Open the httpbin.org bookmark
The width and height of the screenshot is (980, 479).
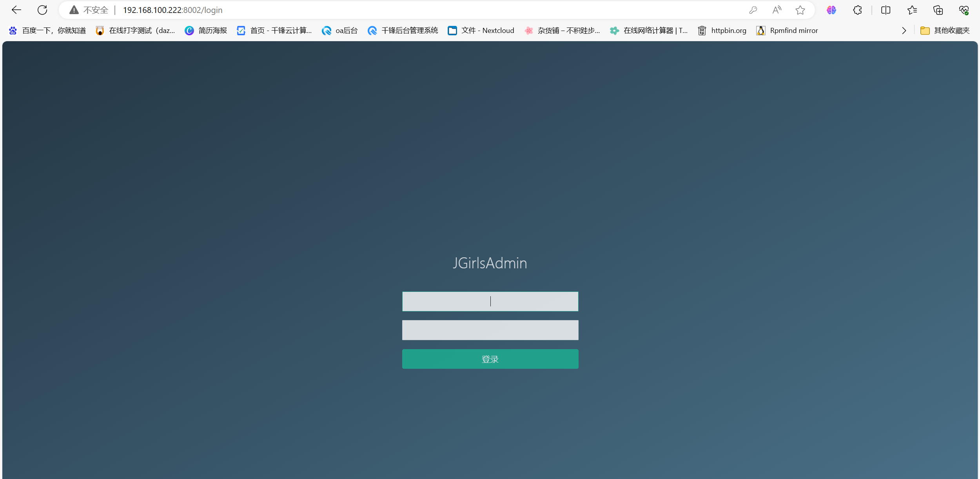click(722, 31)
